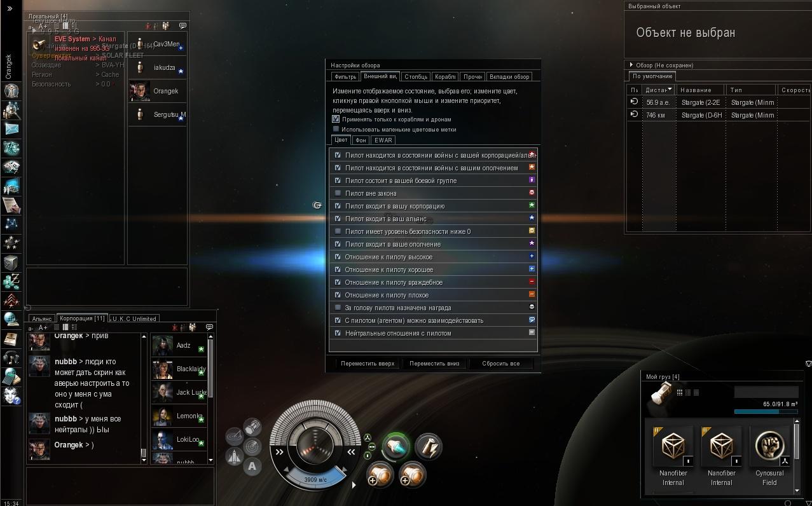The width and height of the screenshot is (812, 506).
Task: Open cargo hold from HUD round button
Action: coord(252,427)
